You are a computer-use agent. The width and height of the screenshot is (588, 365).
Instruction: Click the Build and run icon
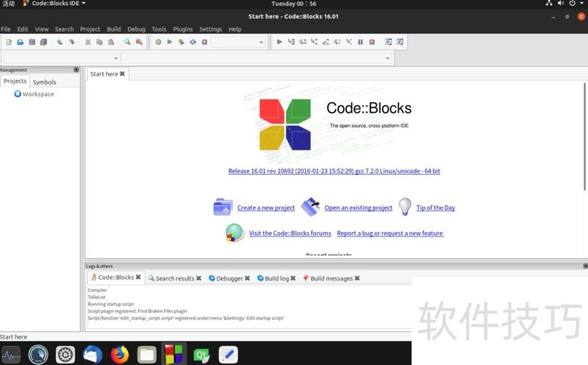pos(181,42)
